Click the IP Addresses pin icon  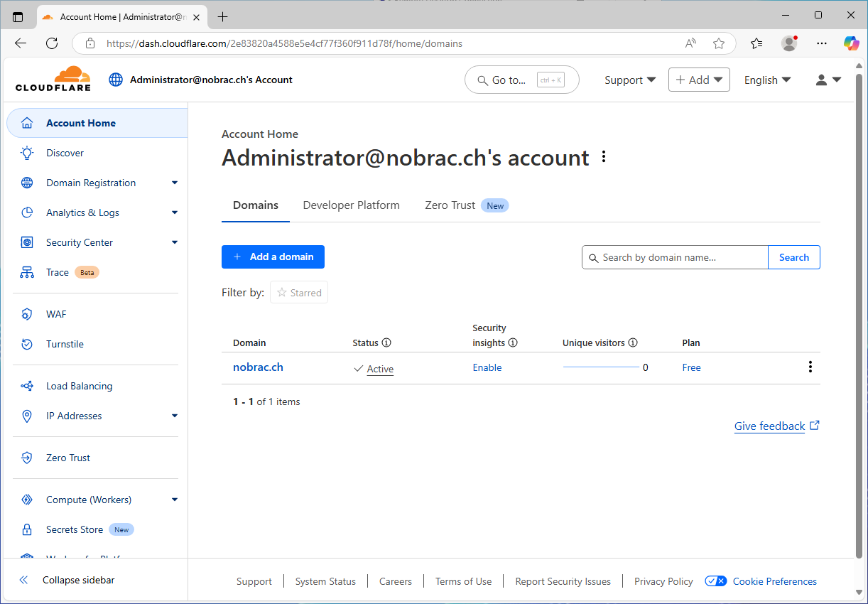(x=27, y=416)
